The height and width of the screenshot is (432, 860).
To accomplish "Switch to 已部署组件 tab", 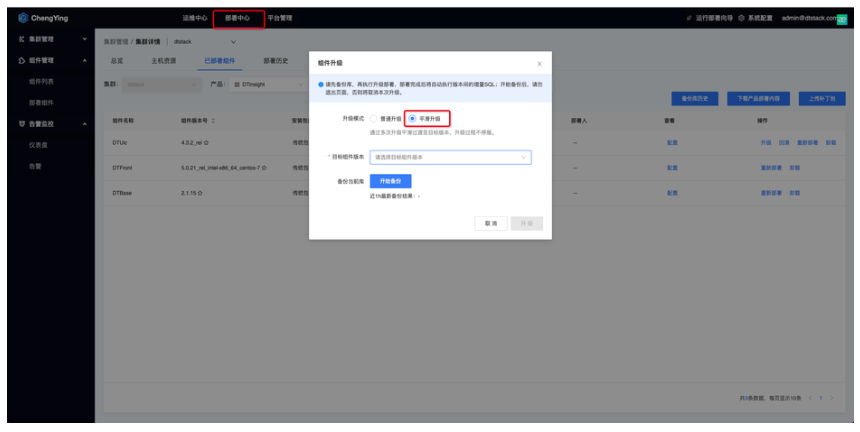I will 220,61.
